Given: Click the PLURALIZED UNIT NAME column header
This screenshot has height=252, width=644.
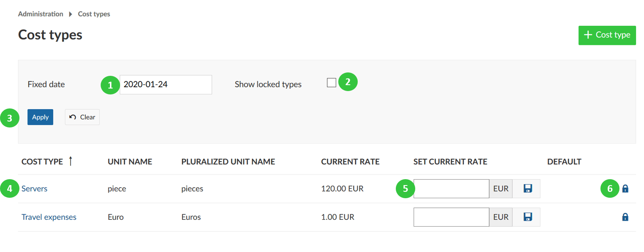Looking at the screenshot, I should (228, 161).
